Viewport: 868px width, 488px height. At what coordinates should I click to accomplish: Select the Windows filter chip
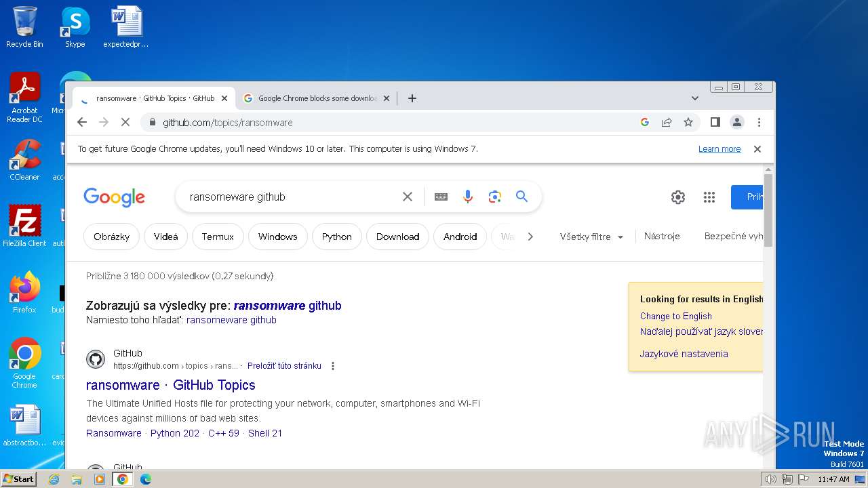coord(278,237)
